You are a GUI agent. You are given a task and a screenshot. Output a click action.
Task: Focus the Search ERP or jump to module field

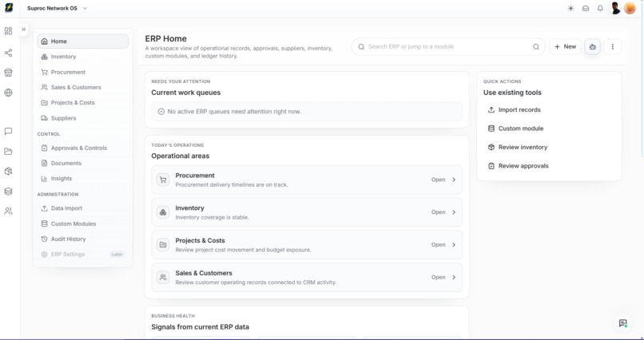447,47
